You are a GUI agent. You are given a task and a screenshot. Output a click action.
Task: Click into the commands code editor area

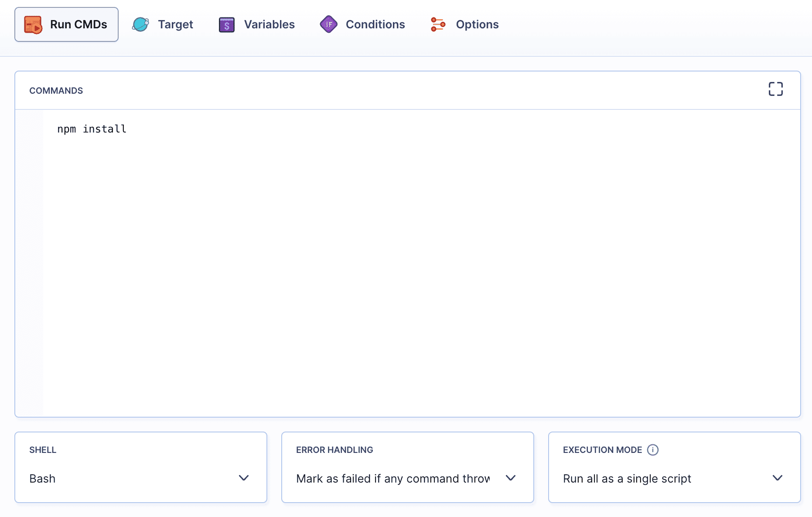[x=422, y=263]
